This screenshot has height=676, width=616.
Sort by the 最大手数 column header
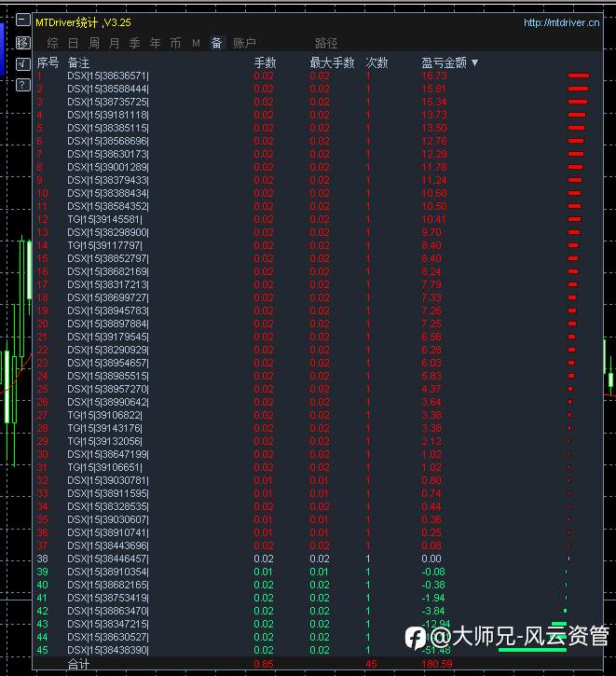332,63
